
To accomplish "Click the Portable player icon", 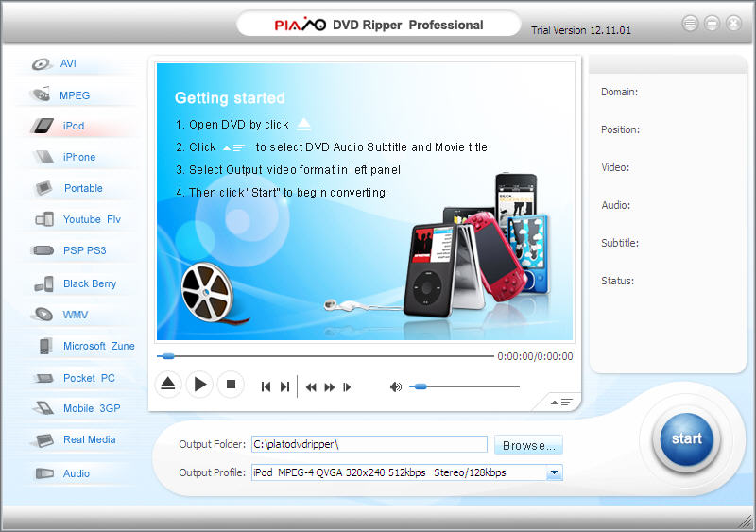I will coord(44,188).
